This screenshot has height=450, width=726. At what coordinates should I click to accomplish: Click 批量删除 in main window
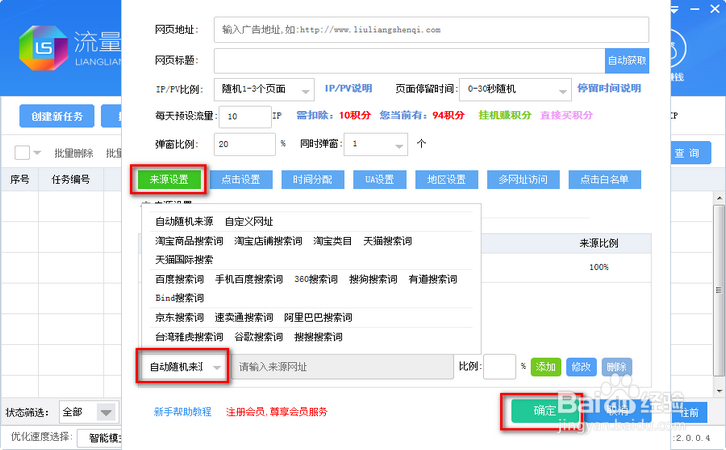click(74, 153)
